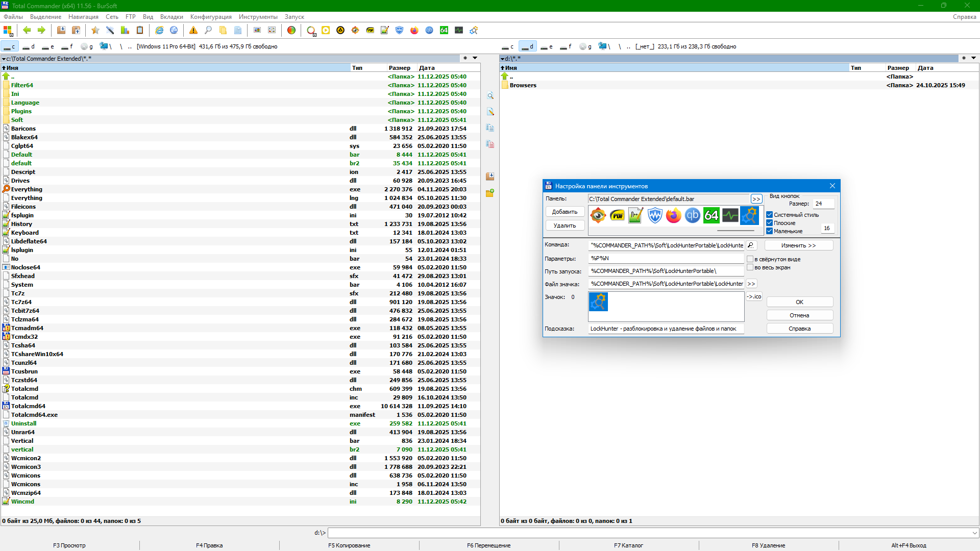This screenshot has width=980, height=551.
Task: Click the yellow warning triangle toolbar icon
Action: (193, 31)
